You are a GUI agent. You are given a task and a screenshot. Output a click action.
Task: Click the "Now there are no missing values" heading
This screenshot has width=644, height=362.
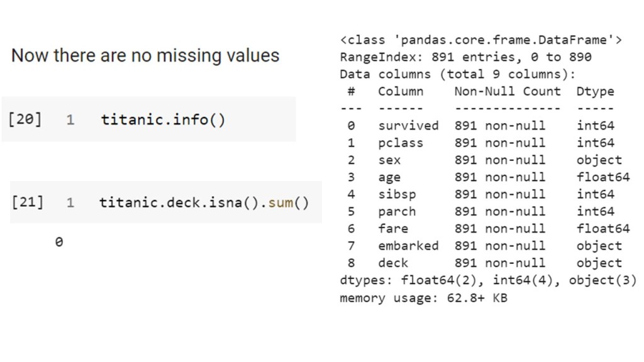click(145, 55)
